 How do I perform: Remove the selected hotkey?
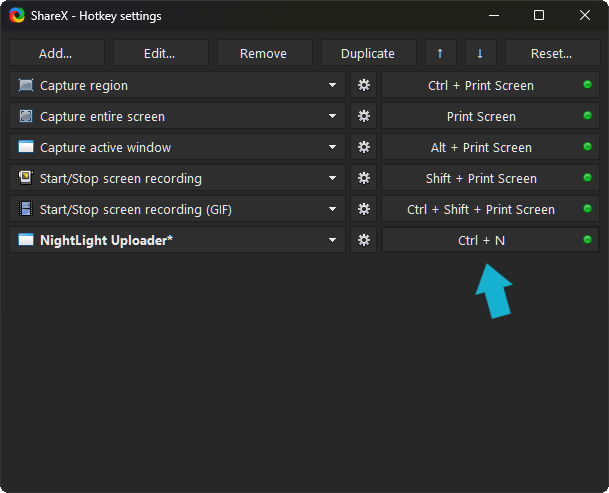tap(264, 54)
